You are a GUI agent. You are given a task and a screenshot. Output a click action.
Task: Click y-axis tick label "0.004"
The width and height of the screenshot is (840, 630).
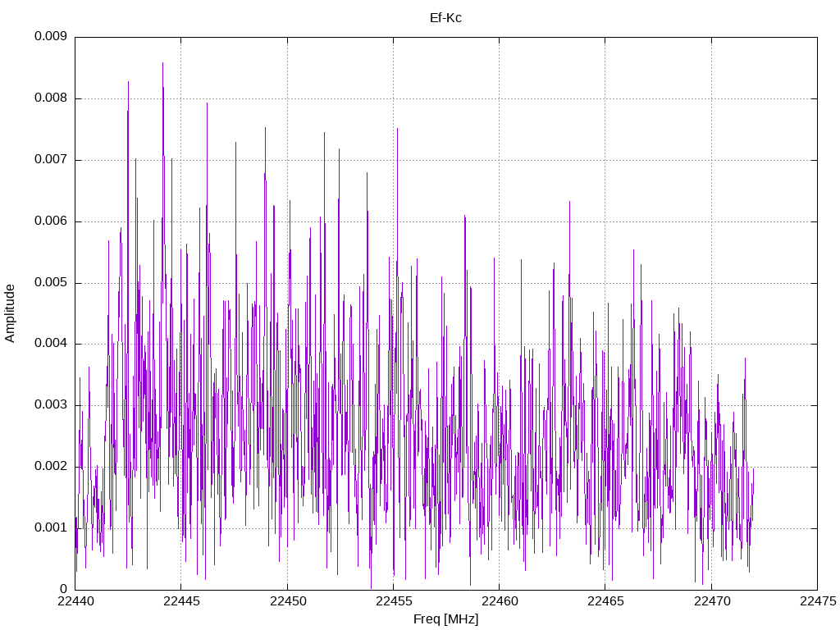pyautogui.click(x=51, y=343)
